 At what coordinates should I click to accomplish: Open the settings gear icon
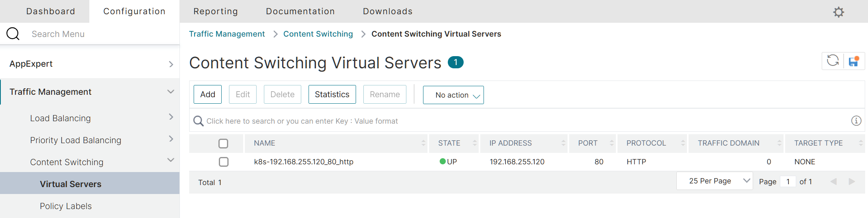pos(838,12)
